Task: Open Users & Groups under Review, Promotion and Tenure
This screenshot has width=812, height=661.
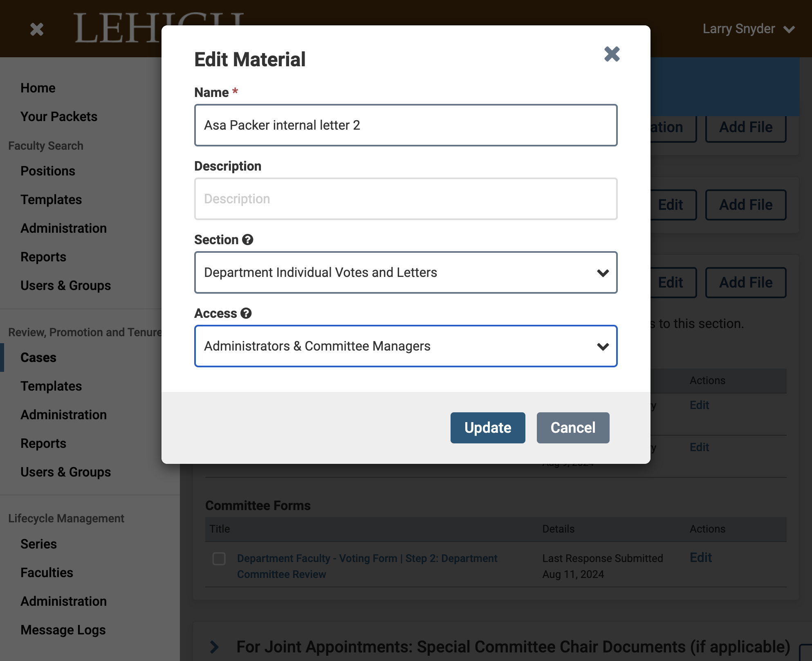Action: 65,472
